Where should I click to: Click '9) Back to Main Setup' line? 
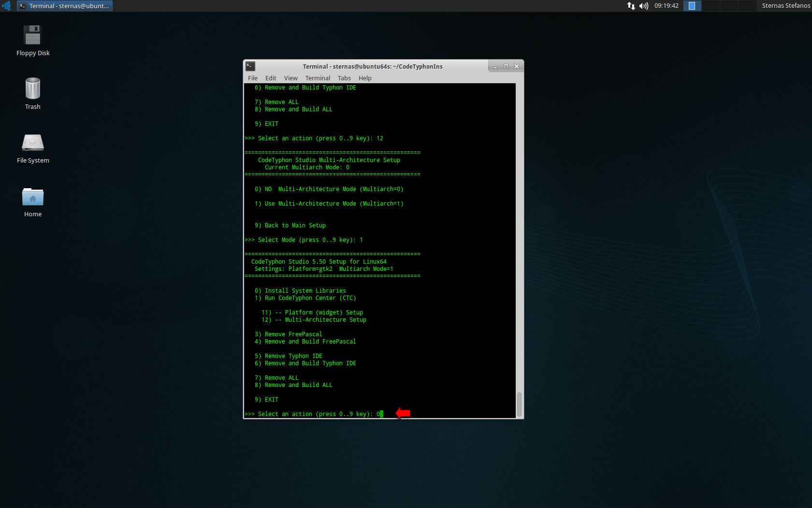290,225
